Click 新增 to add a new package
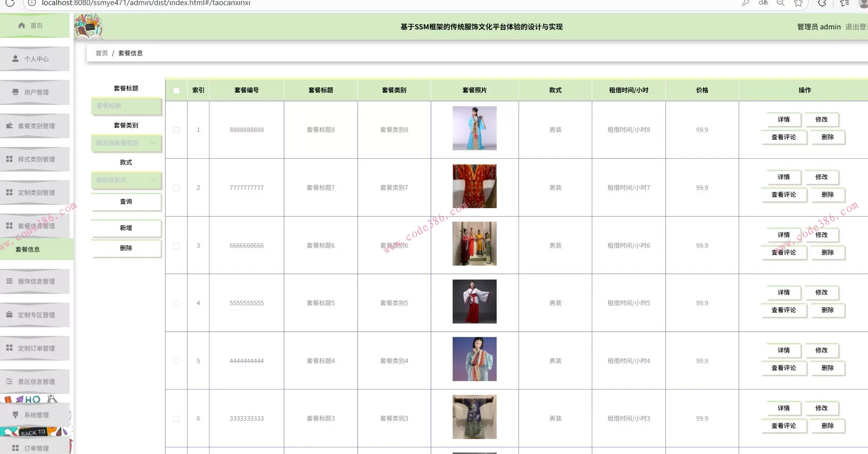This screenshot has height=454, width=868. point(126,228)
